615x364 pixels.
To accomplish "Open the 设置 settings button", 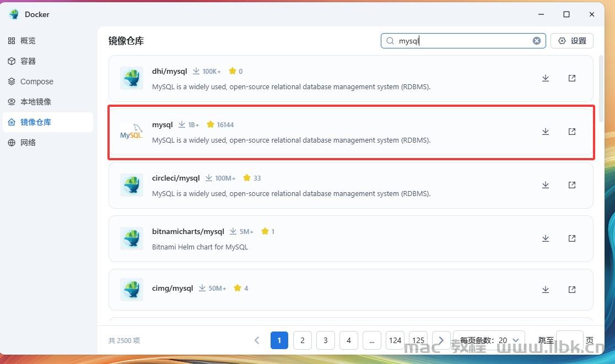I will [x=572, y=41].
